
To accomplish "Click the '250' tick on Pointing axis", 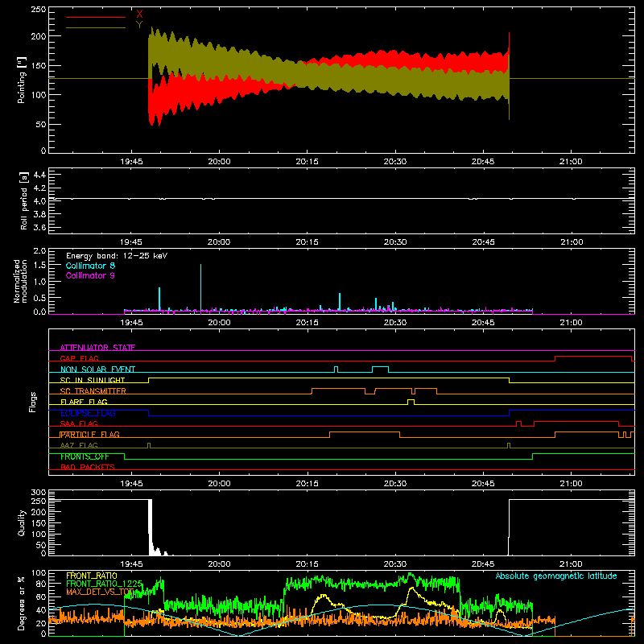I will [38, 10].
